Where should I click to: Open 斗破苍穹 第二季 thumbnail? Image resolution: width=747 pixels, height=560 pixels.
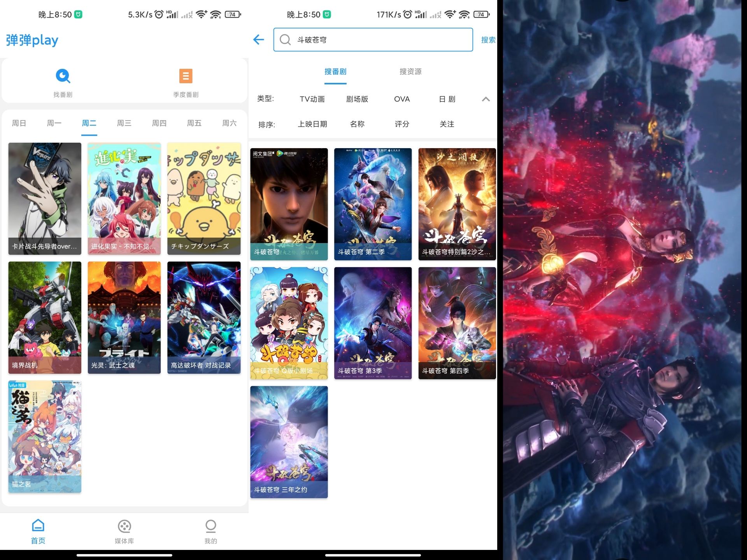click(x=373, y=203)
